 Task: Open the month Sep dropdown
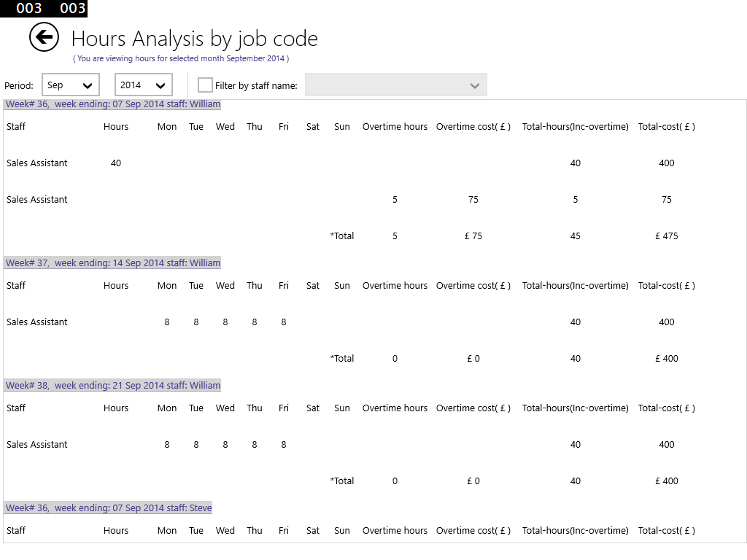click(x=71, y=85)
